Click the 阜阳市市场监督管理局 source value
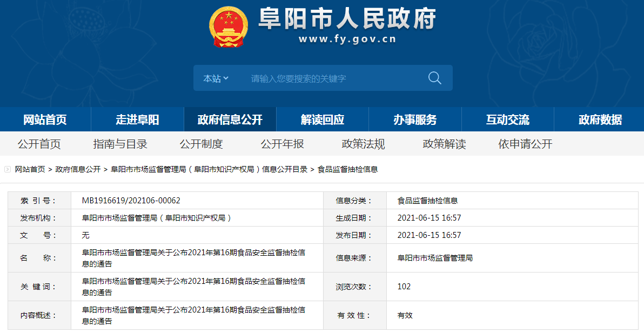The width and height of the screenshot is (644, 332). click(x=435, y=258)
